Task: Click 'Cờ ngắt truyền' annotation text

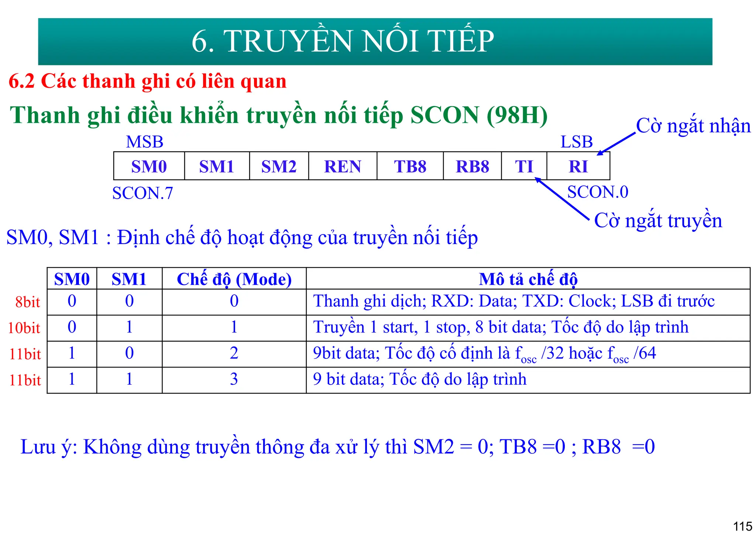Action: coord(658,221)
